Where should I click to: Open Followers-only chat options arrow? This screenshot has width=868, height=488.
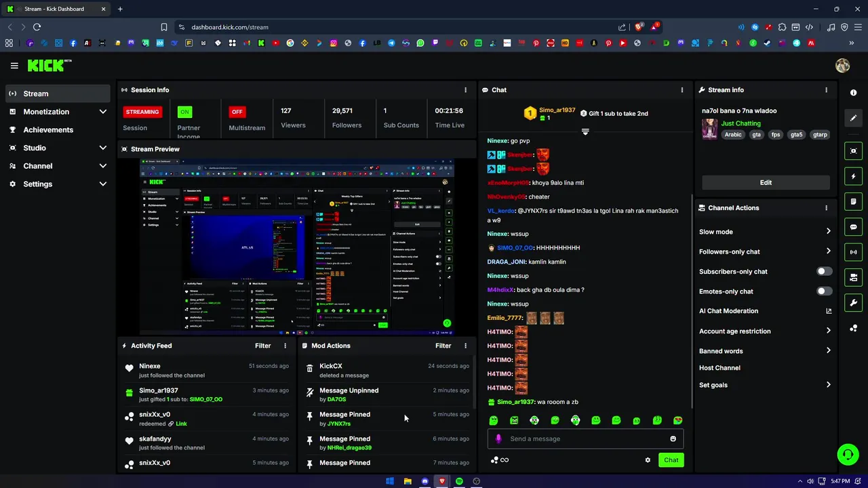tap(828, 251)
